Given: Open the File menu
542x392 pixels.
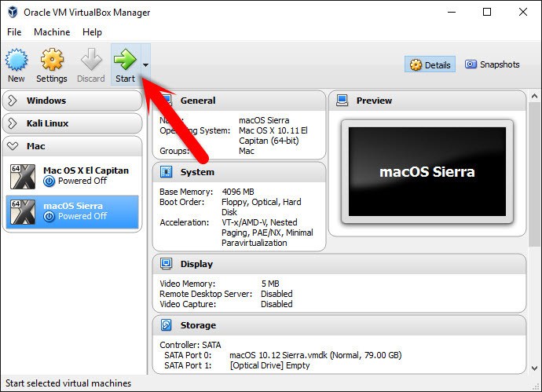Looking at the screenshot, I should tap(14, 32).
